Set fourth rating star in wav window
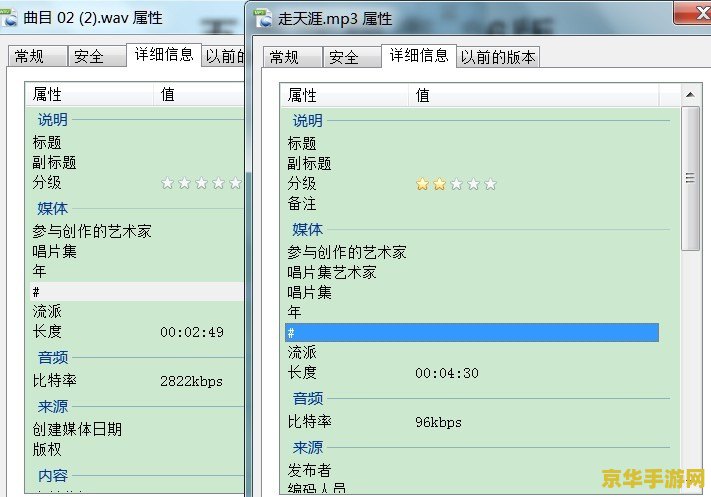The width and height of the screenshot is (711, 497). click(219, 183)
